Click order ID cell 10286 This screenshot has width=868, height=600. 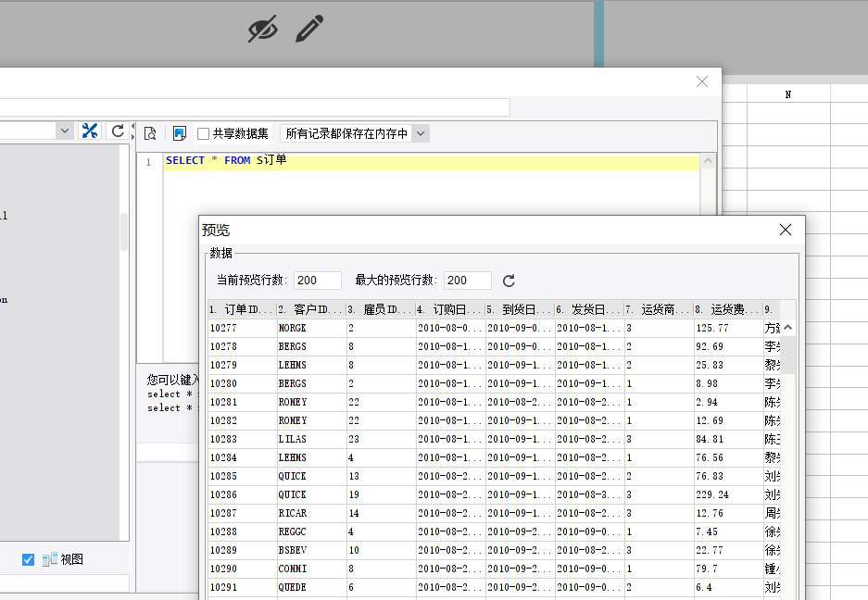point(243,494)
